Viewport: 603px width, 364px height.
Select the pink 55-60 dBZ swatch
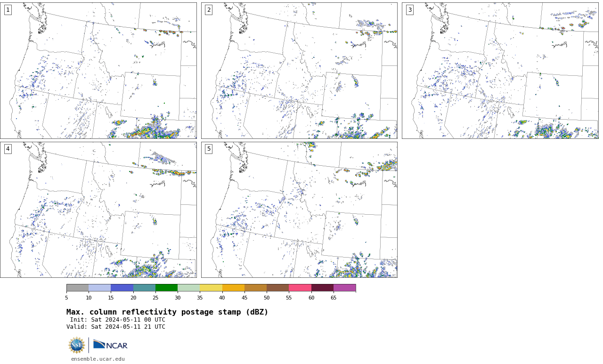coord(300,288)
